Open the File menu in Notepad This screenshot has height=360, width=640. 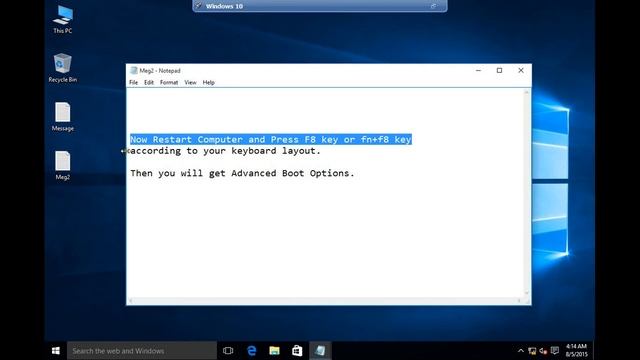[133, 82]
